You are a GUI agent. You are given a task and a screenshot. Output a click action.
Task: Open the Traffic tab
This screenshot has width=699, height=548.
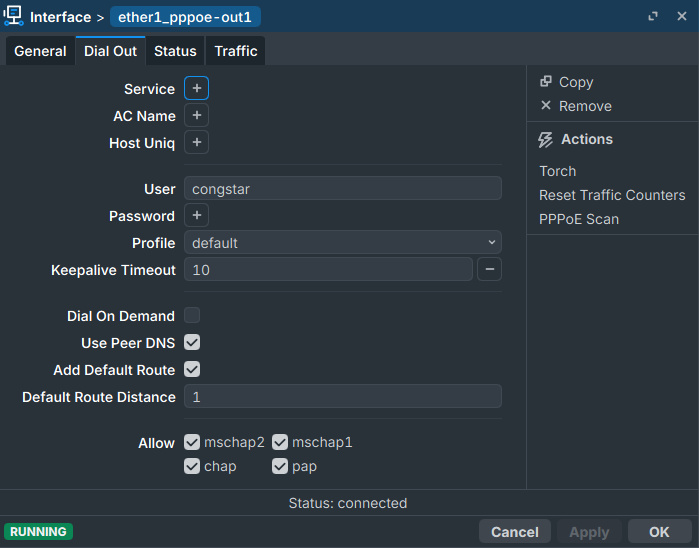pos(236,51)
